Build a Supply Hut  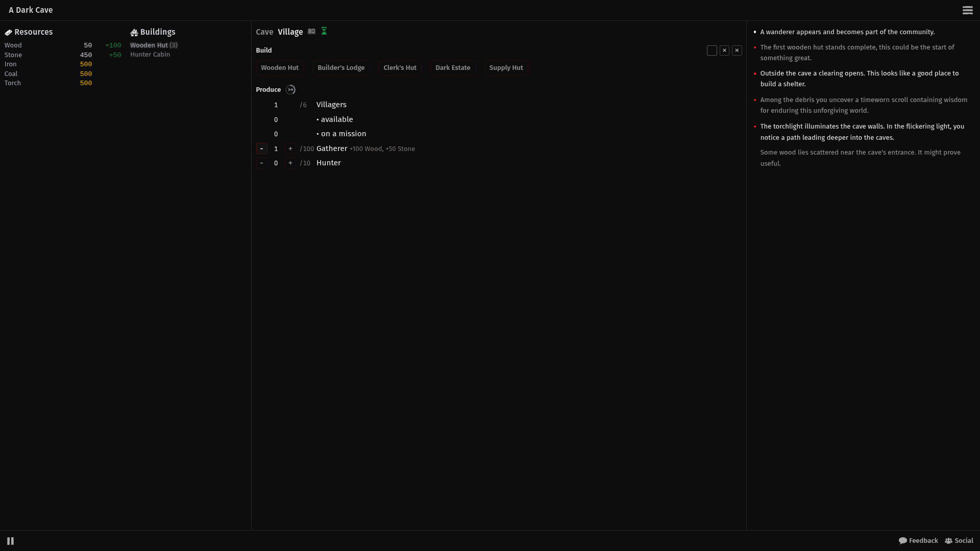[x=506, y=67]
